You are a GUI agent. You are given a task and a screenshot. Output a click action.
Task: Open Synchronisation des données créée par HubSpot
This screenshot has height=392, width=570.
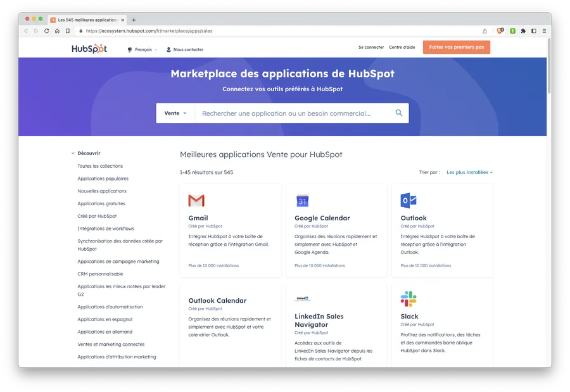pyautogui.click(x=120, y=244)
